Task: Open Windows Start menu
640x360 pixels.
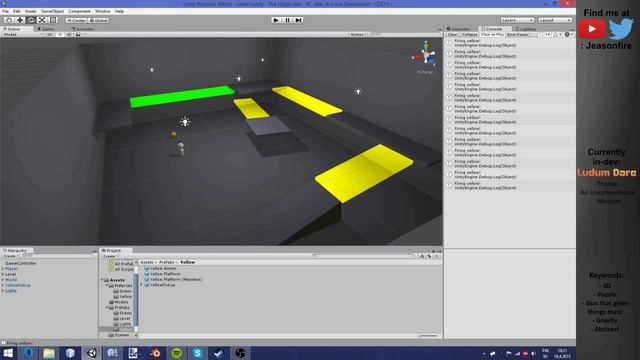Action: coord(8,353)
